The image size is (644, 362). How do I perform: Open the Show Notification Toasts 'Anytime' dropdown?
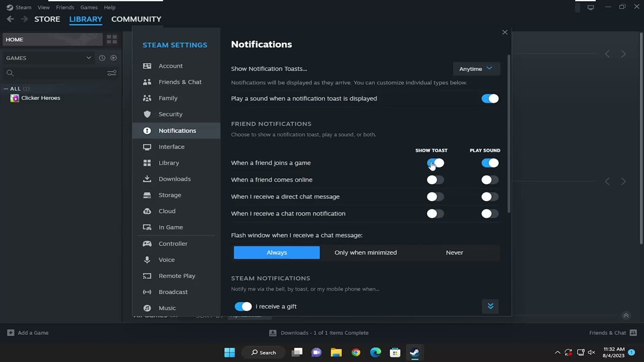pyautogui.click(x=476, y=69)
